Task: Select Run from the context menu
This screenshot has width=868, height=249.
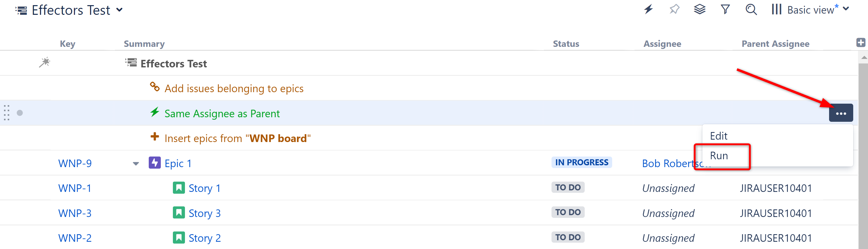Action: pos(719,156)
